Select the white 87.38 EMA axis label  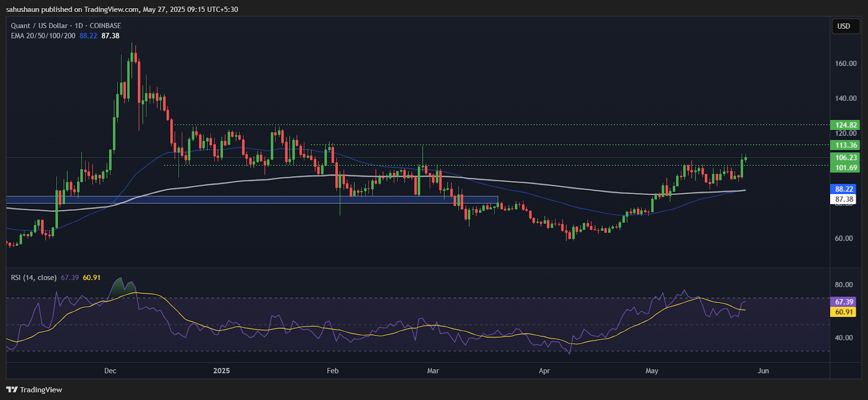point(844,199)
